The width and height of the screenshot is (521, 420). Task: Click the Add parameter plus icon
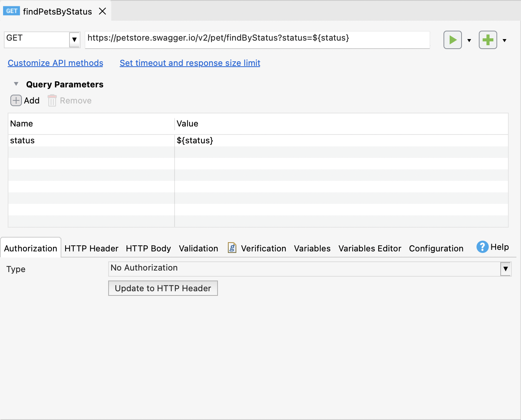(16, 100)
